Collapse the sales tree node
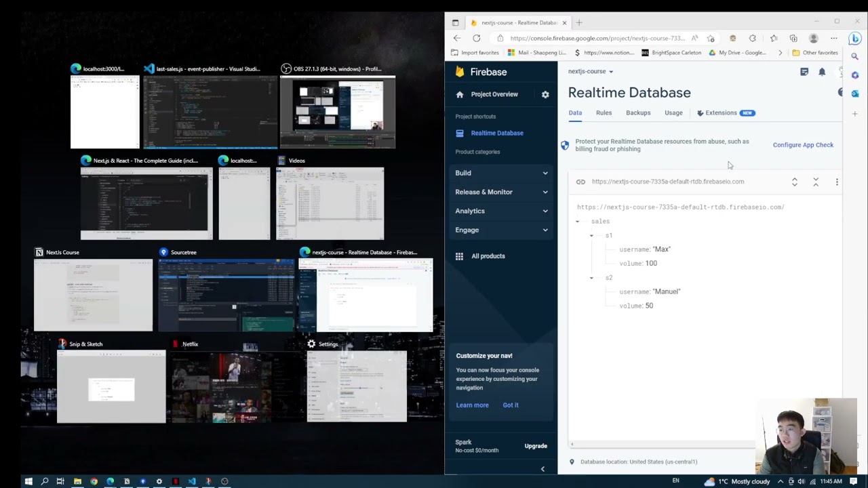Viewport: 868px width, 488px height. [578, 222]
